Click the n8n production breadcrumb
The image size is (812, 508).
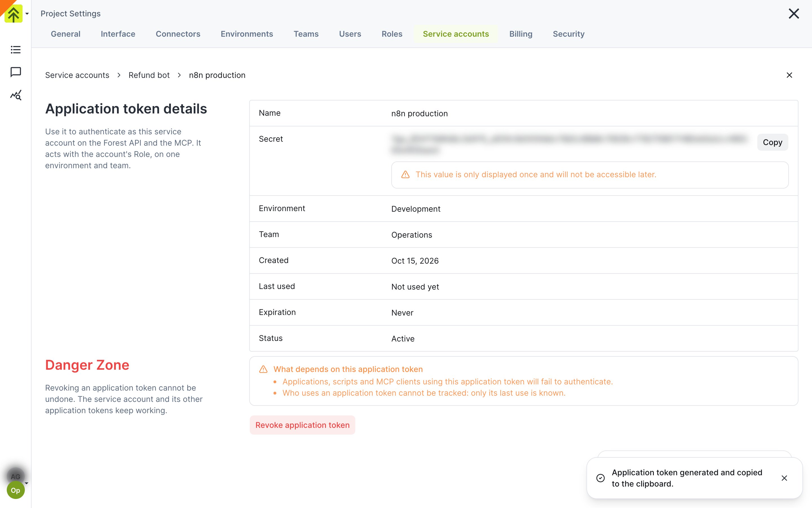pos(217,75)
